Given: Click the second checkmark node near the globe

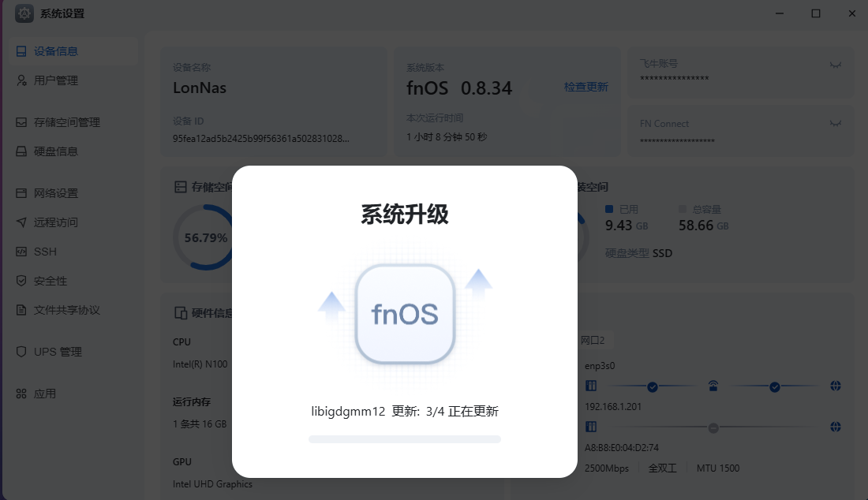Looking at the screenshot, I should (x=774, y=386).
